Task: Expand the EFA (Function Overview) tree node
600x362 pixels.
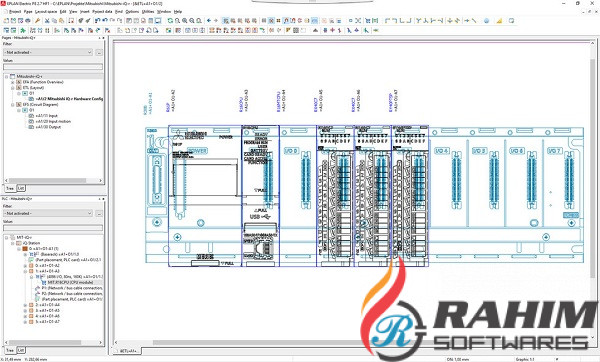Action: click(x=13, y=82)
